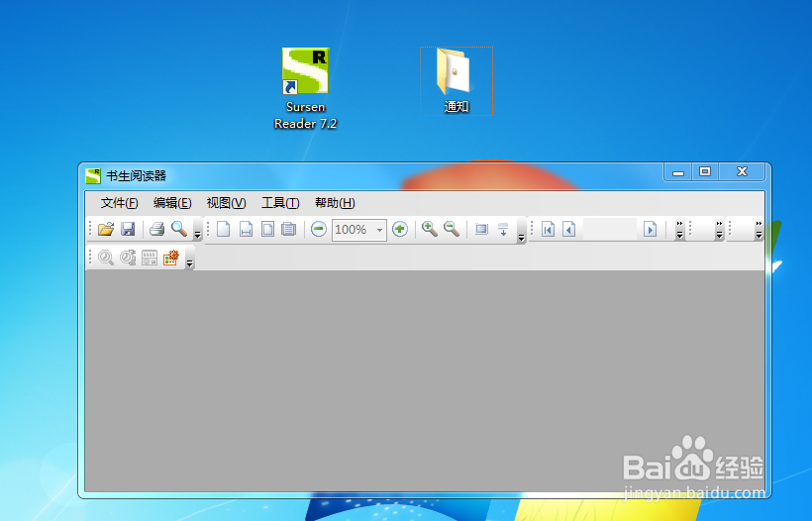Expand the rightmost toolbar overflow arrow
Screen dimensions: 812x521
pyautogui.click(x=759, y=230)
